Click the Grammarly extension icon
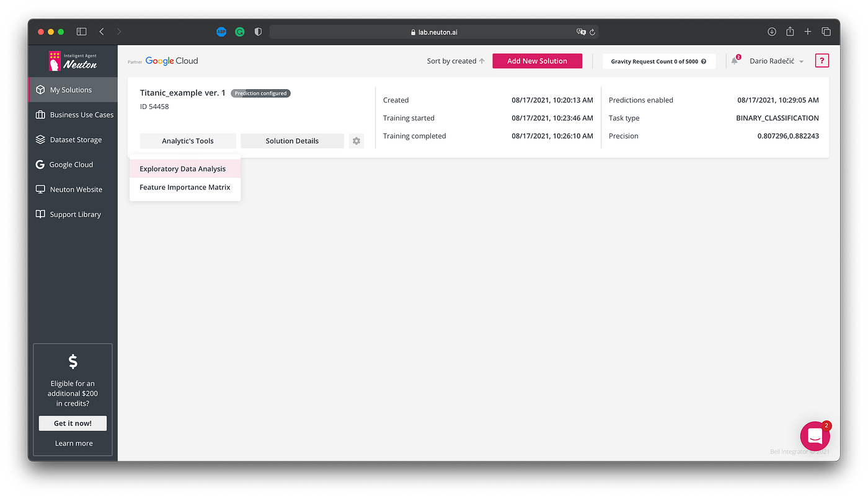The width and height of the screenshot is (868, 498). [x=239, y=31]
